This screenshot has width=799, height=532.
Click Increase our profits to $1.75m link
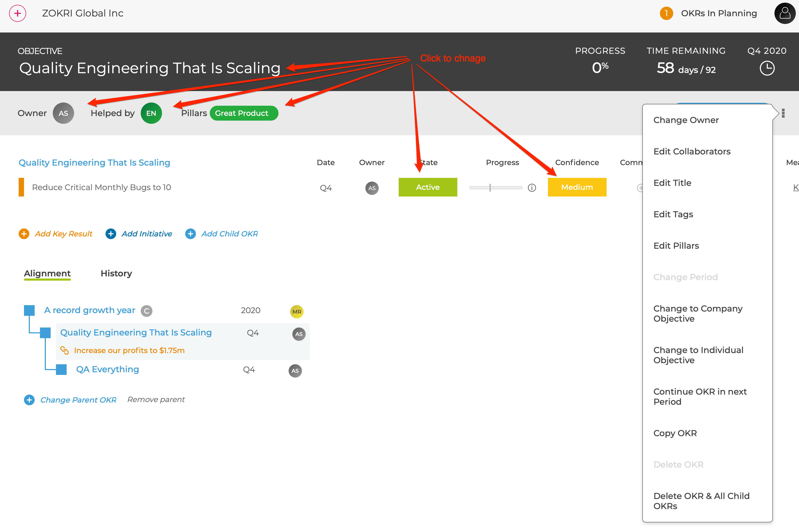click(x=129, y=350)
